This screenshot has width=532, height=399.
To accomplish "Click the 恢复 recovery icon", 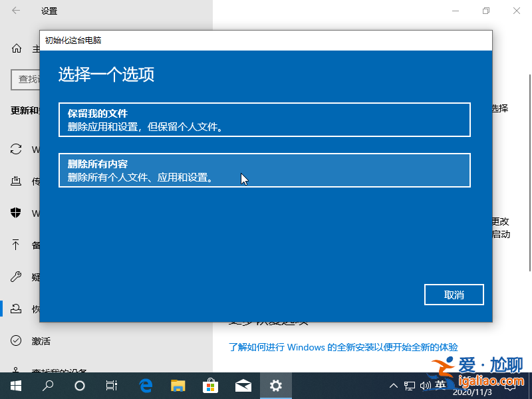I will (x=16, y=309).
